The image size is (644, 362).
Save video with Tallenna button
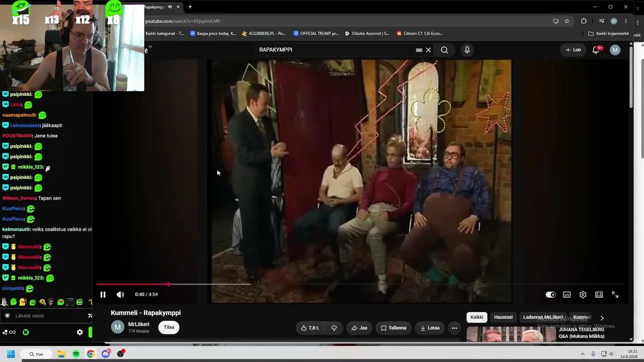(x=393, y=328)
